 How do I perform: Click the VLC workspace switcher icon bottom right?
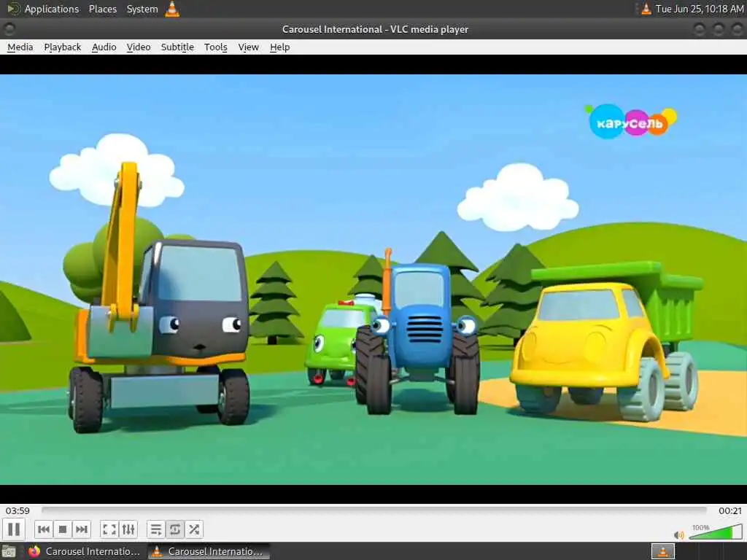coord(662,551)
